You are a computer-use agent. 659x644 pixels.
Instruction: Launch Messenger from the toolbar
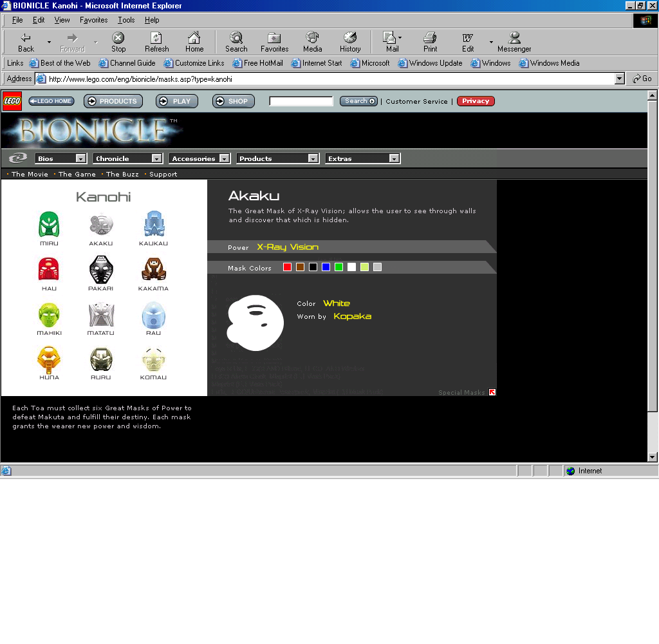tap(514, 43)
